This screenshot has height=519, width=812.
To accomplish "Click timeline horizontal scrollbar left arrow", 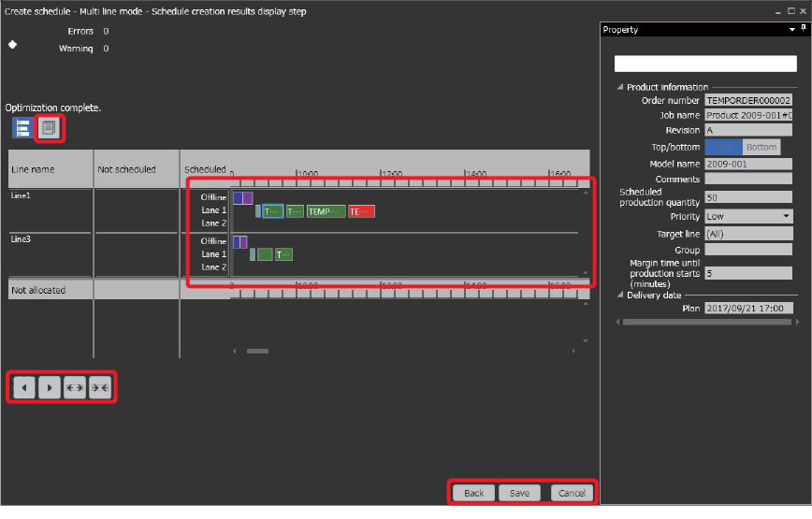I will click(x=235, y=351).
